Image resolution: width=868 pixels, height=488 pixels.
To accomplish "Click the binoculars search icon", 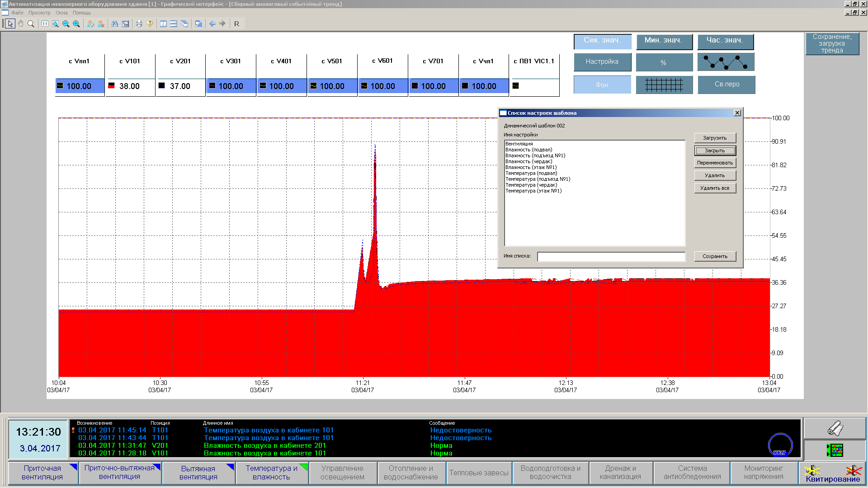I will tap(115, 24).
